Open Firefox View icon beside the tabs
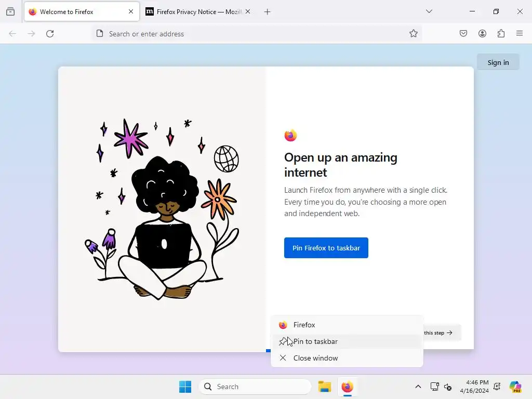The height and width of the screenshot is (399, 532). pyautogui.click(x=10, y=11)
